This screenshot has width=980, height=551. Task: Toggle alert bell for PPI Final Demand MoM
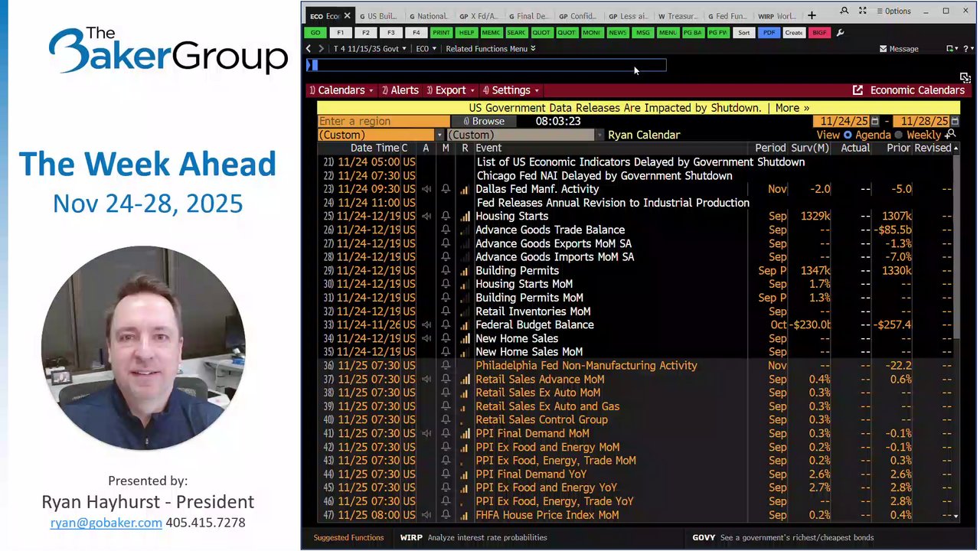tap(446, 434)
